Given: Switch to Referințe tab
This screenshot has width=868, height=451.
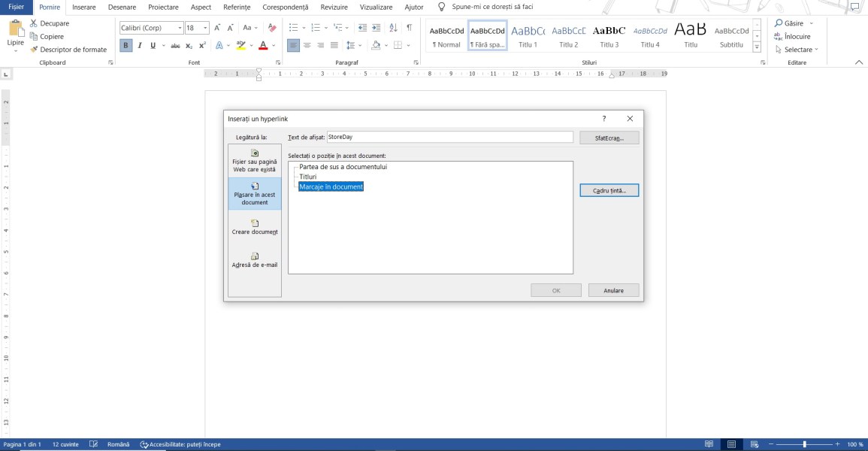Looking at the screenshot, I should [237, 8].
